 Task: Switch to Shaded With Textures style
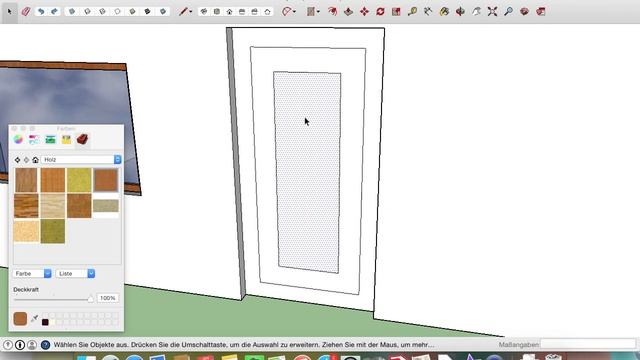click(x=147, y=11)
